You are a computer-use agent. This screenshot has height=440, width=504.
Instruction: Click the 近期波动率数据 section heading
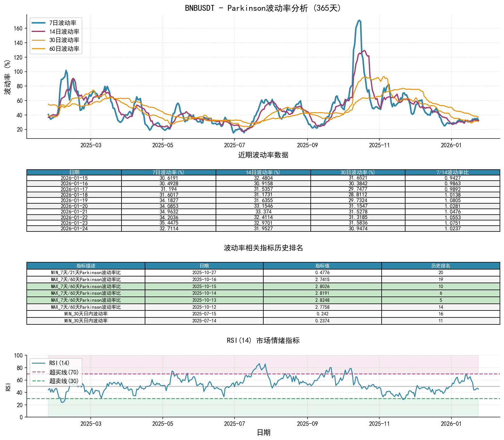(x=263, y=155)
